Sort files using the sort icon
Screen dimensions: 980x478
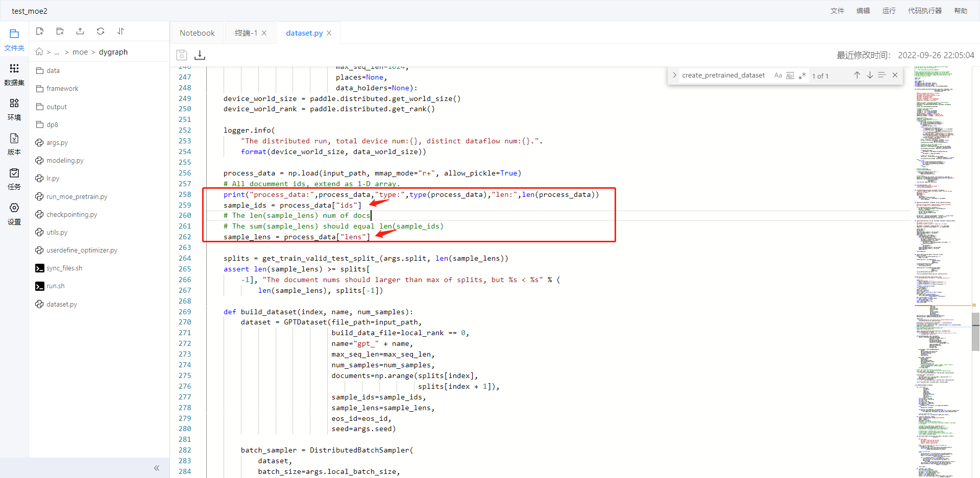point(120,31)
